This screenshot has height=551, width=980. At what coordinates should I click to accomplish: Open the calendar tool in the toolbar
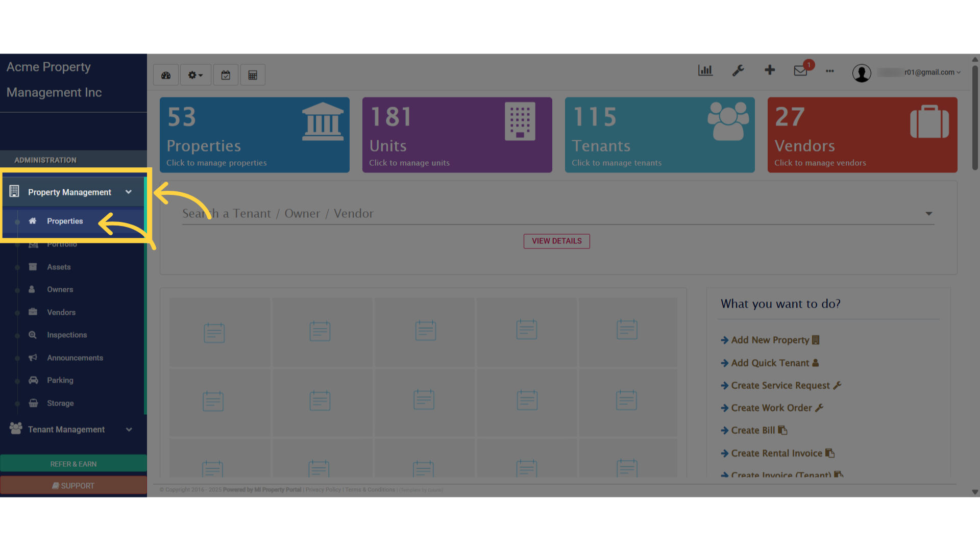(x=226, y=74)
